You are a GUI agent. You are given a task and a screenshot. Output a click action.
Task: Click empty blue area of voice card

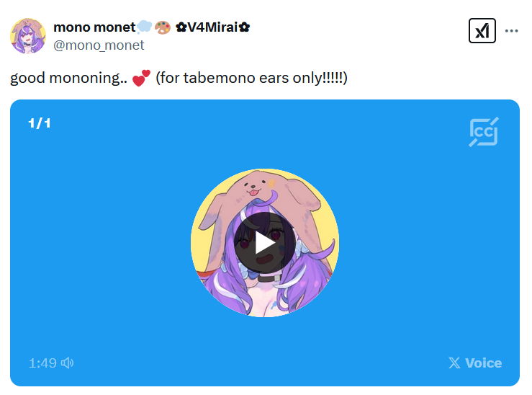click(x=407, y=238)
